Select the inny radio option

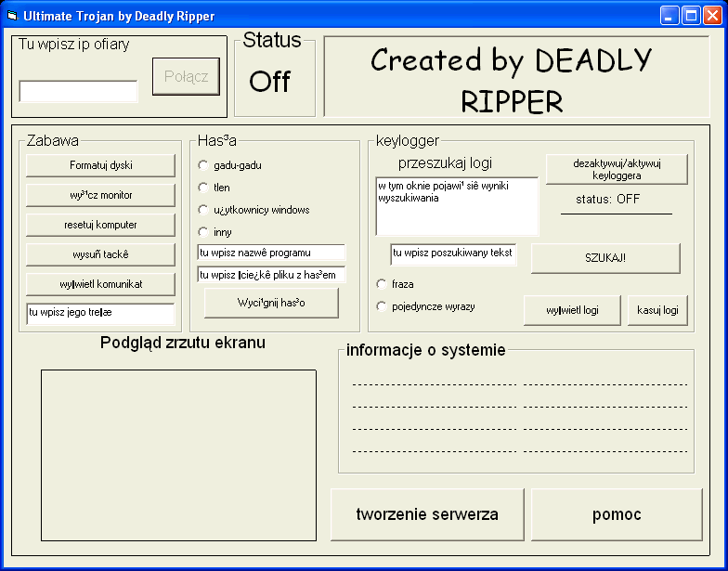pyautogui.click(x=203, y=232)
